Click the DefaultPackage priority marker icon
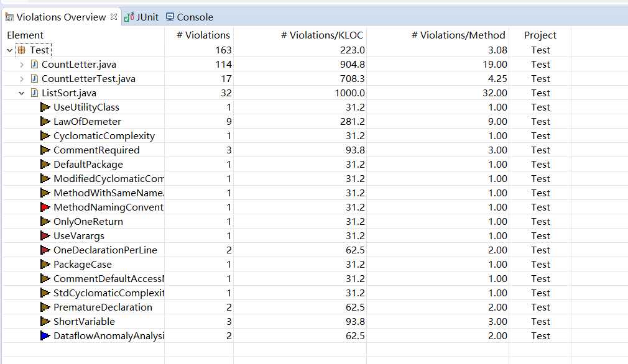This screenshot has width=628, height=364. 45,165
